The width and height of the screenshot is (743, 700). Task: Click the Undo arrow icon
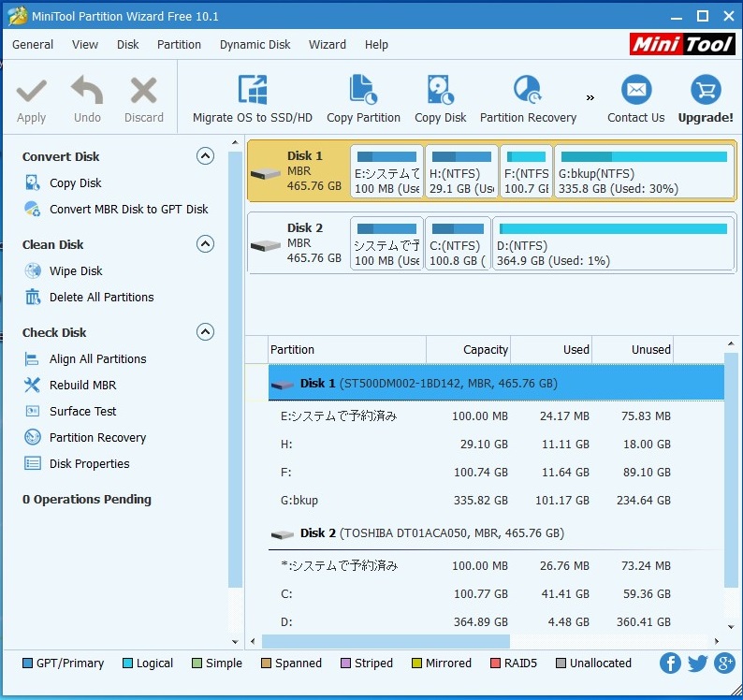point(87,90)
